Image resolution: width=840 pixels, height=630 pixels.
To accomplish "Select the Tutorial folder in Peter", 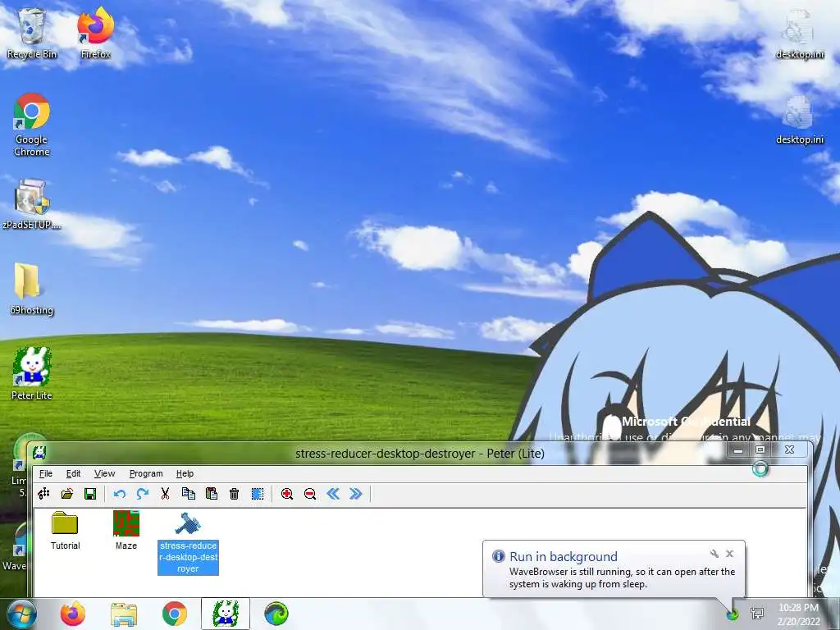I will click(65, 531).
